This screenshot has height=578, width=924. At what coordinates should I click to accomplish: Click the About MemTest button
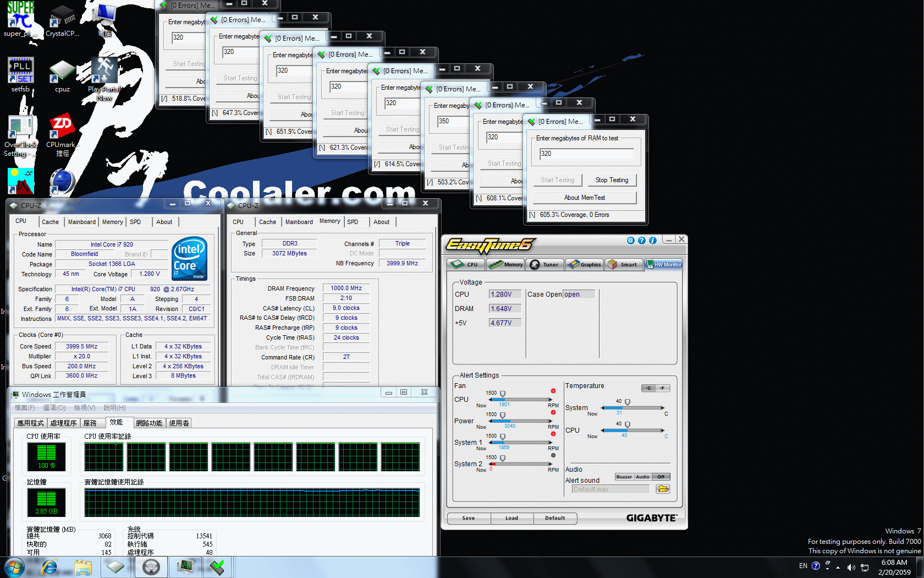click(585, 198)
